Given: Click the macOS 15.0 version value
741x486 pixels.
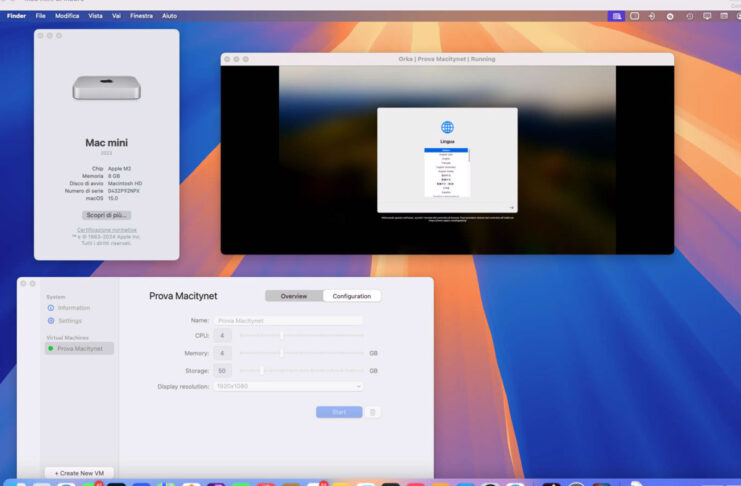Looking at the screenshot, I should point(113,199).
